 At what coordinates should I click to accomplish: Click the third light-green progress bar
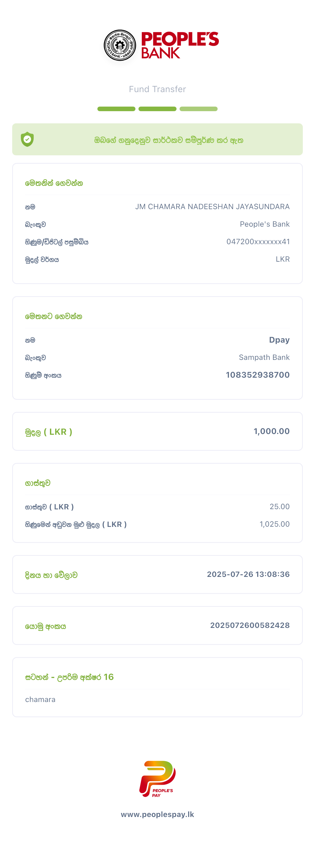coord(198,109)
